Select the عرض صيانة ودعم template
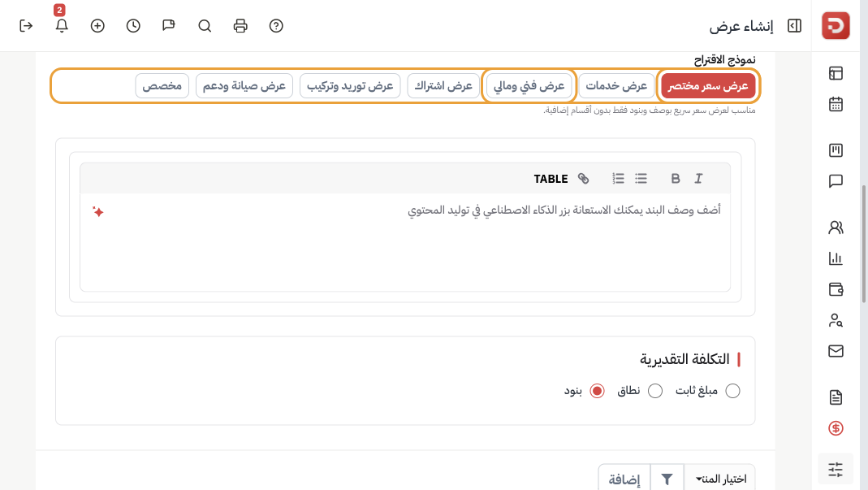The height and width of the screenshot is (490, 868). tap(244, 86)
